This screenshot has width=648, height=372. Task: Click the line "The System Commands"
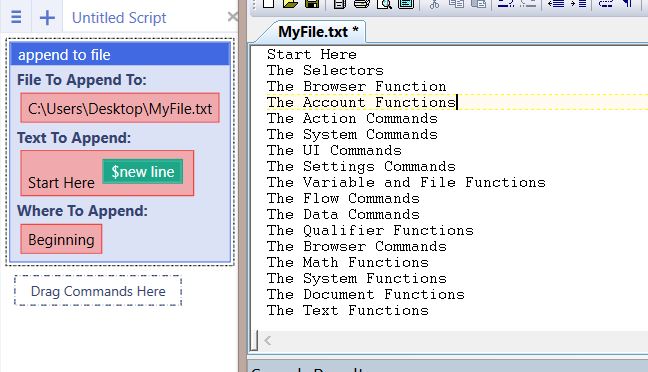click(352, 134)
